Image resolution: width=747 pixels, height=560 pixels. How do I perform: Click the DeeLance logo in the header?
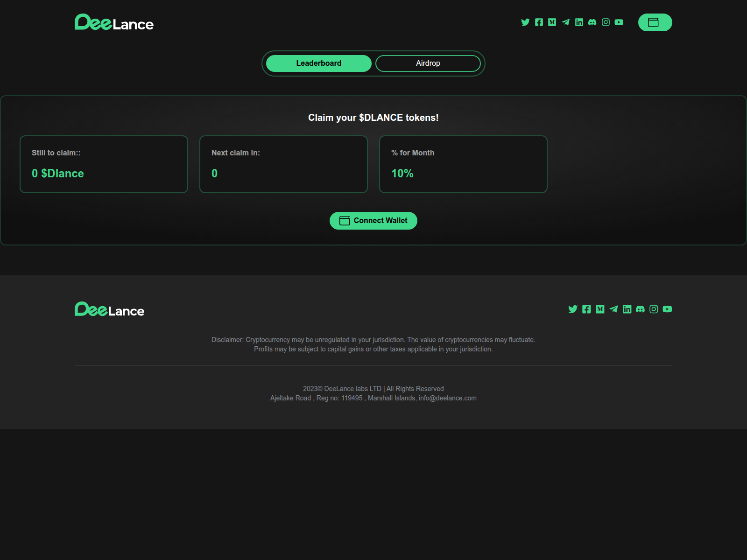pos(114,22)
